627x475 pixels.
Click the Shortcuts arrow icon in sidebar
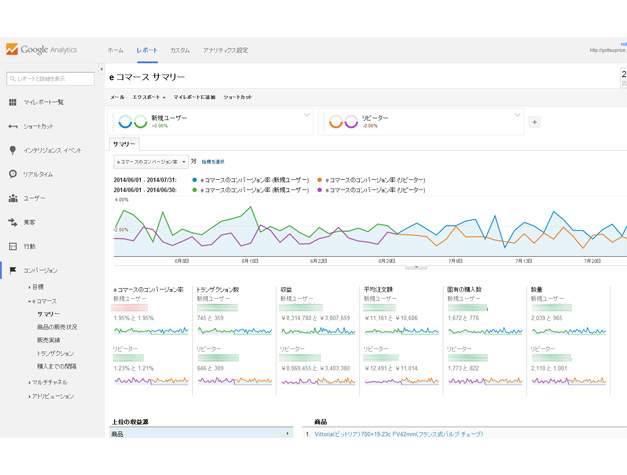click(x=13, y=126)
